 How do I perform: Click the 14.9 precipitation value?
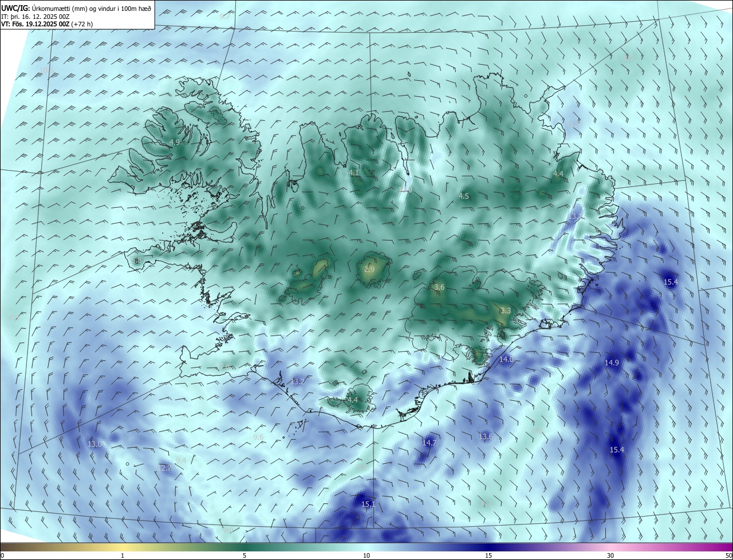tap(612, 362)
